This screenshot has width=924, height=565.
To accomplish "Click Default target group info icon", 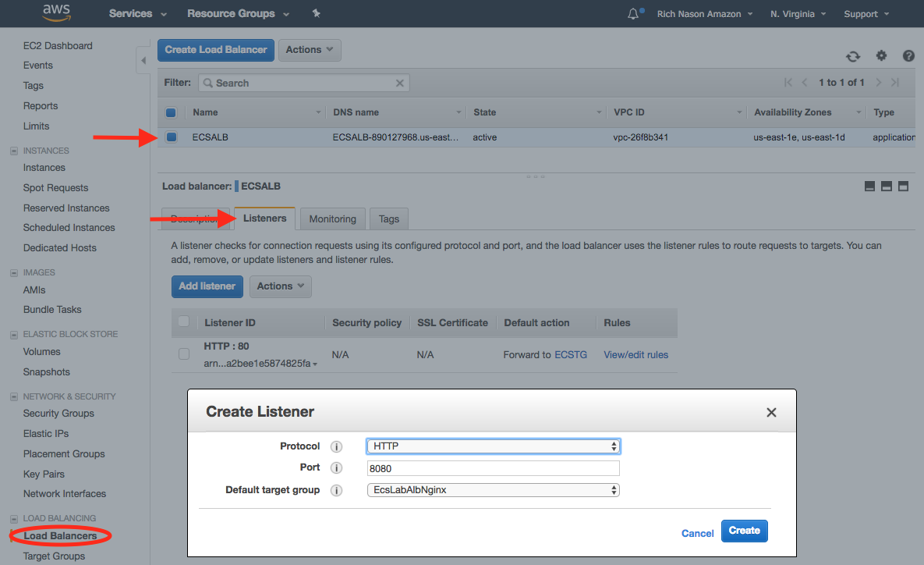I will [337, 490].
